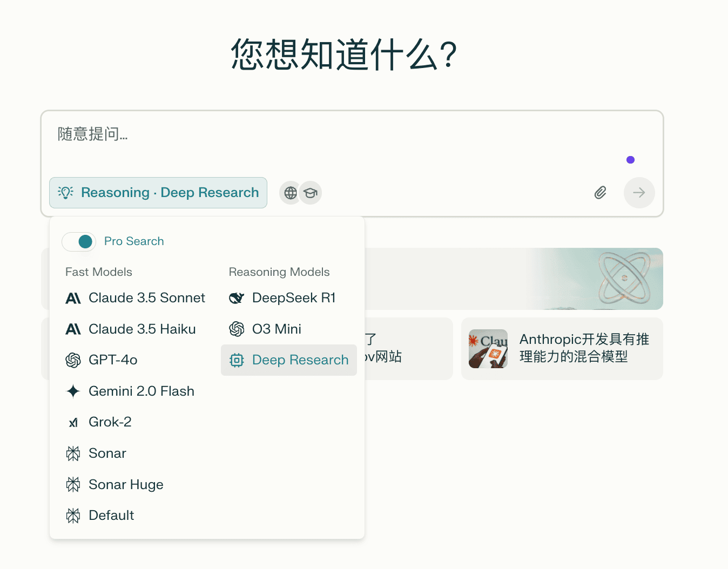The width and height of the screenshot is (728, 569).
Task: Click the chip icon beside Deep Research
Action: pyautogui.click(x=237, y=360)
